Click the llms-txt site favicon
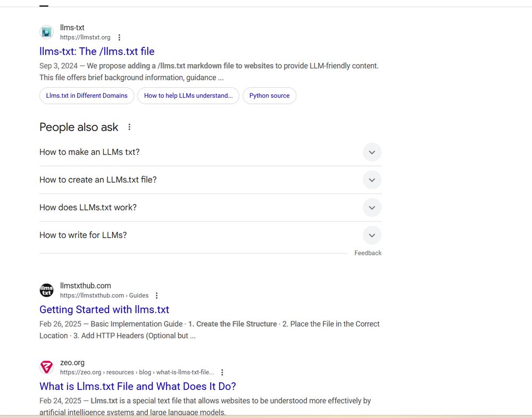 tap(46, 32)
